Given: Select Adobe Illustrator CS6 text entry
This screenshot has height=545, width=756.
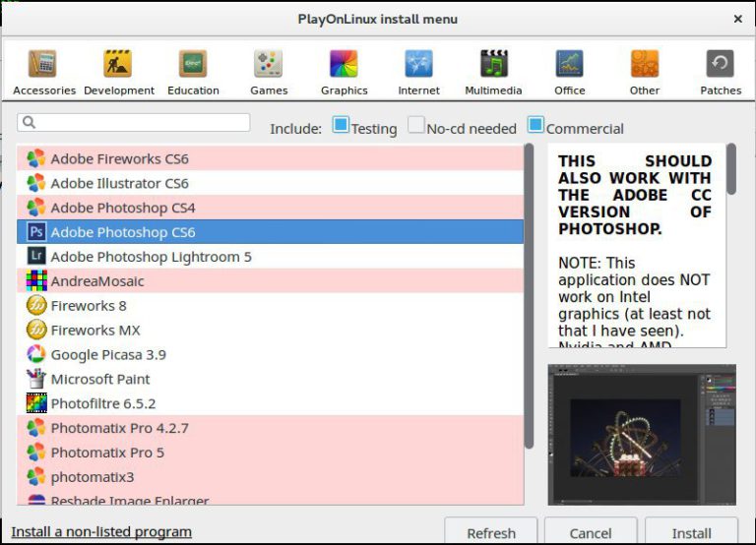Looking at the screenshot, I should 119,183.
